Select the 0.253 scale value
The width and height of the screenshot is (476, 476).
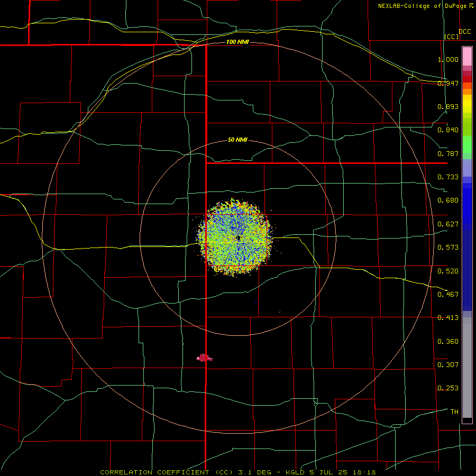pyautogui.click(x=448, y=388)
